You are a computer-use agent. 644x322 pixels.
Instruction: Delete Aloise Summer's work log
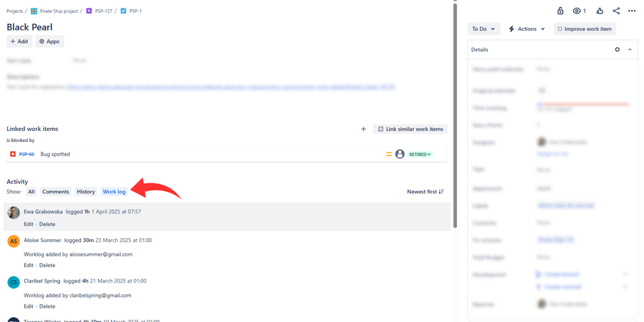[x=47, y=265]
